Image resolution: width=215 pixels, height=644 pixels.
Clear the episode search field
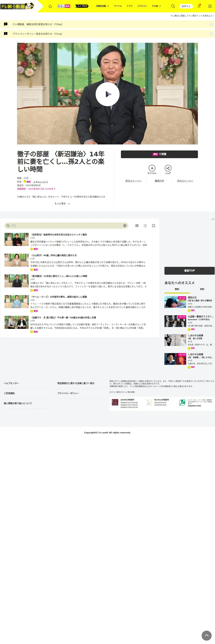[125, 226]
